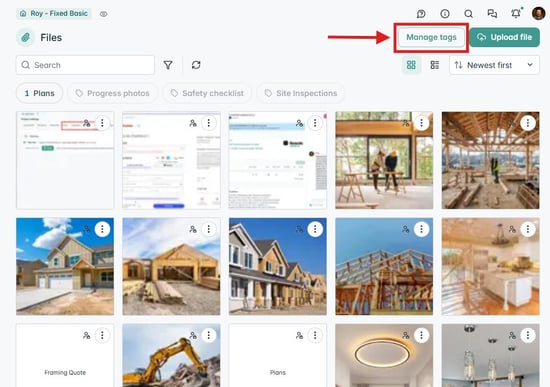Open options menu on roof trusses photo
Screen dimensions: 550x387
421,229
